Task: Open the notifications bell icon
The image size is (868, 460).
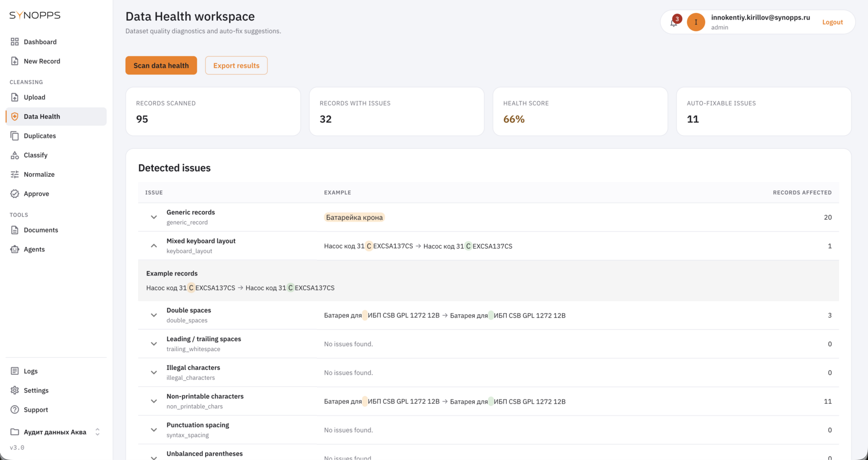Action: 674,22
